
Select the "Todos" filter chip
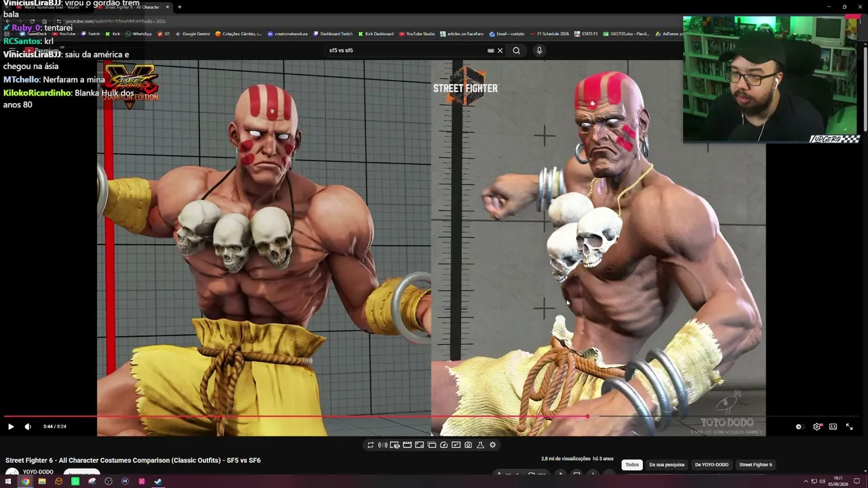[632, 465]
